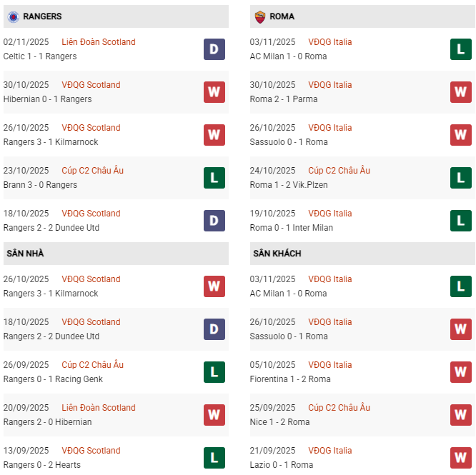Click the Roma club crest icon
The height and width of the screenshot is (475, 476).
[259, 16]
